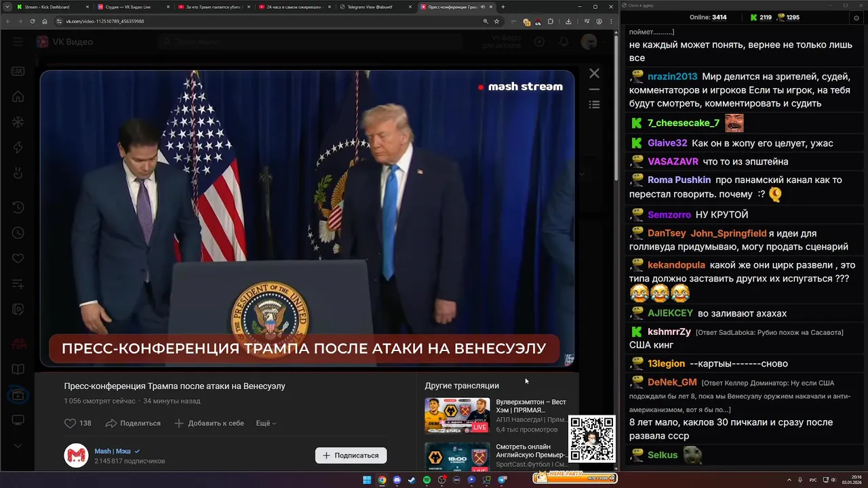Open the Вулверхэмптон – Вест Хэм broadcast thumbnail
868x488 pixels.
coord(457,415)
